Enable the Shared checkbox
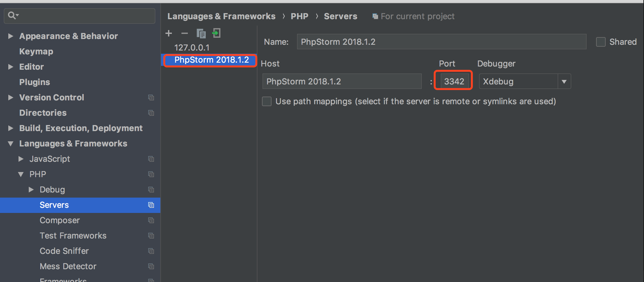 (601, 42)
